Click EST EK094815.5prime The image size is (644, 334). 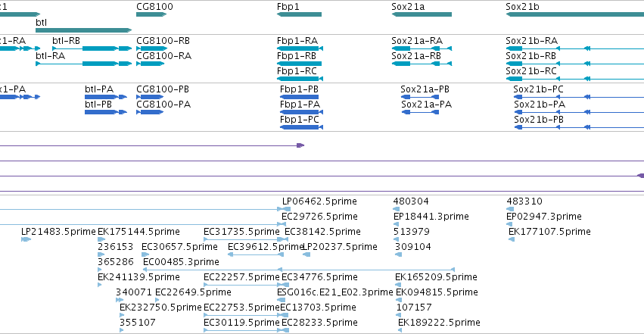437,292
